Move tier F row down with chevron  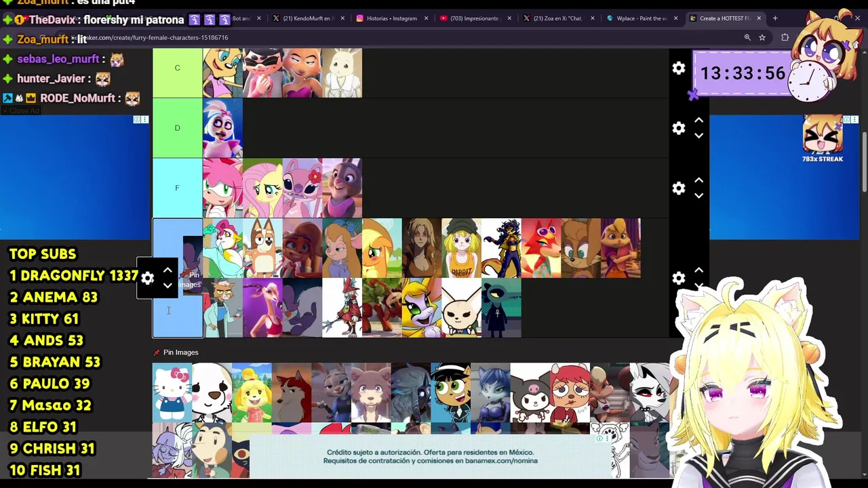[x=698, y=196]
